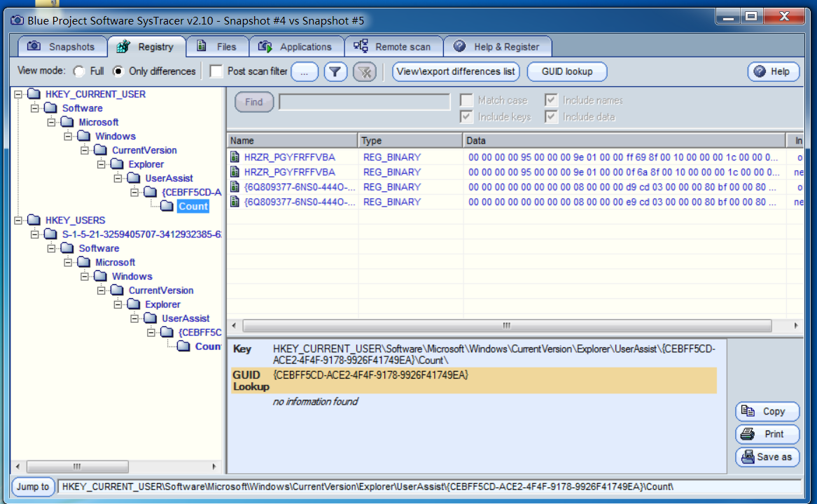Image resolution: width=817 pixels, height=504 pixels.
Task: Click the Jump to button
Action: click(33, 486)
